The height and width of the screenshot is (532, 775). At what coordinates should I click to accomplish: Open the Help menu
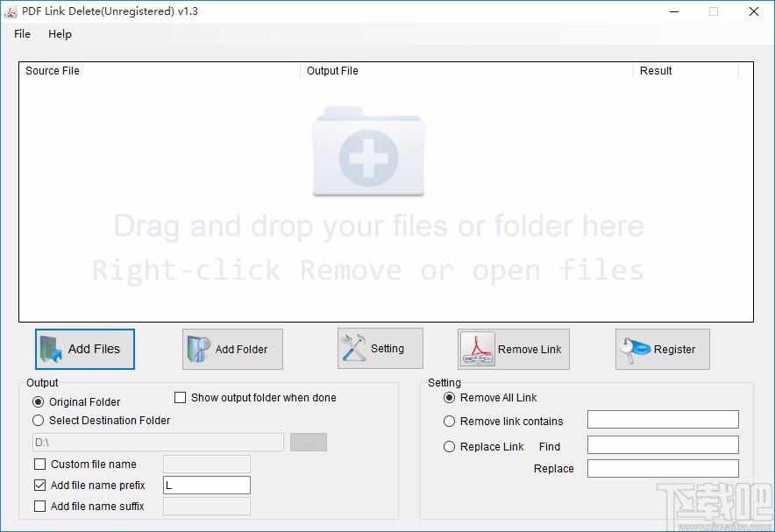click(60, 34)
